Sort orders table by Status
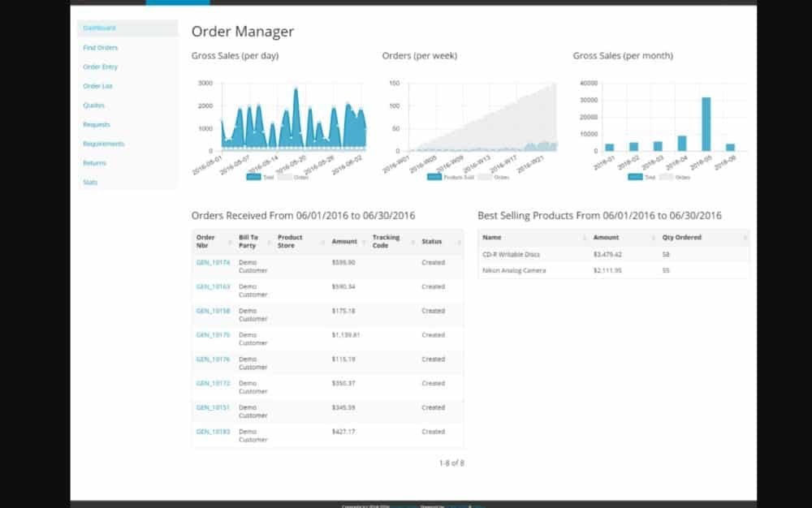The width and height of the screenshot is (812, 508). tap(431, 242)
